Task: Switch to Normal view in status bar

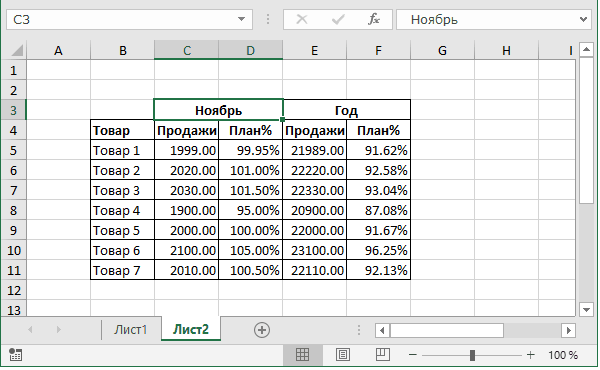Action: pos(302,355)
